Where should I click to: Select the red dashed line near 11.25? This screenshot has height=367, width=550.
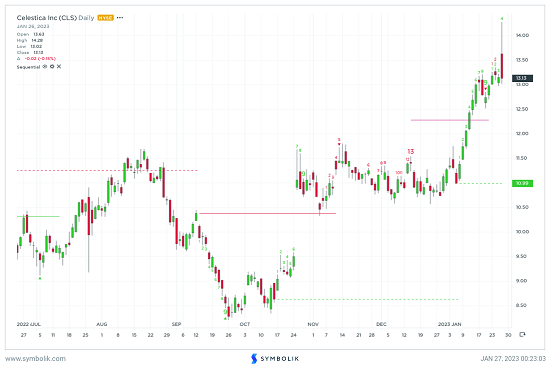[107, 171]
